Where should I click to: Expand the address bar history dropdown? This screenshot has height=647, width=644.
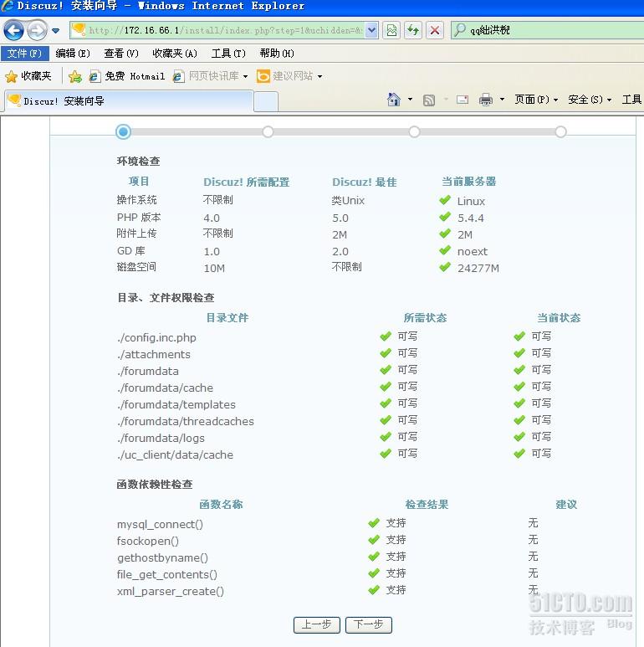click(371, 30)
